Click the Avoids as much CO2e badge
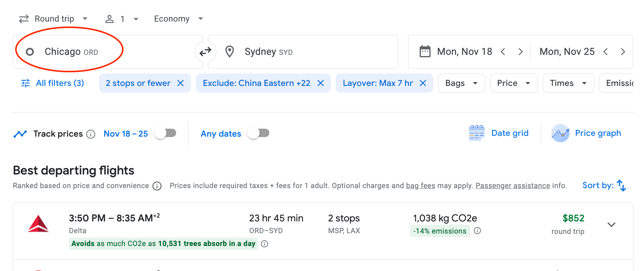 [163, 244]
